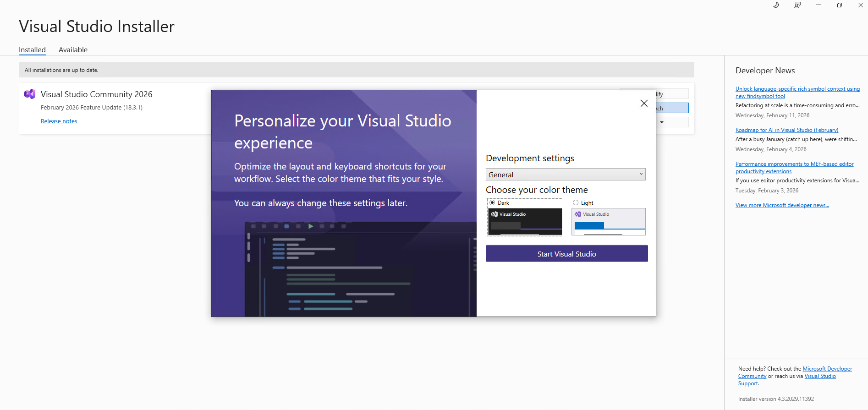The width and height of the screenshot is (868, 410).
Task: Open the Microsoft Developer Community link
Action: click(x=827, y=369)
